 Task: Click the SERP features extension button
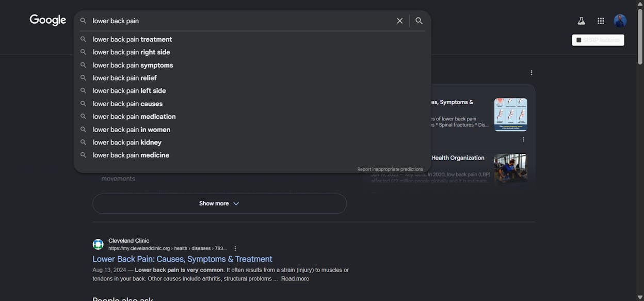(x=598, y=40)
